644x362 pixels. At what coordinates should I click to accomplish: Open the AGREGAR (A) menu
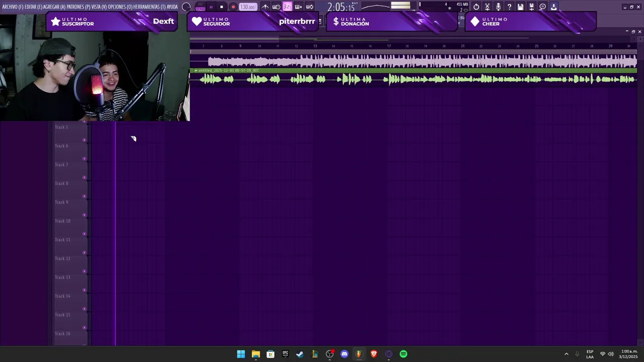(x=54, y=7)
